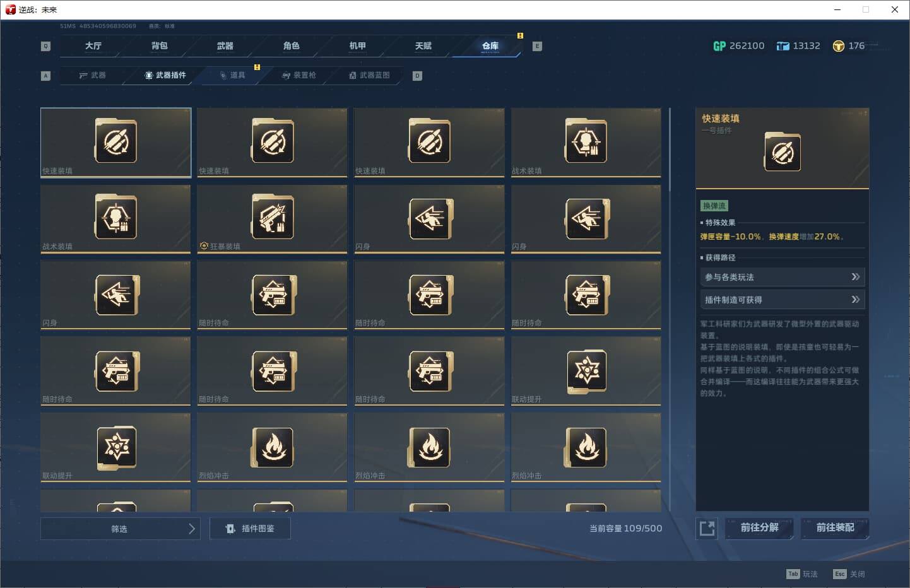Viewport: 910px width, 588px height.
Task: Open the 筛选 filter panel
Action: (x=120, y=529)
